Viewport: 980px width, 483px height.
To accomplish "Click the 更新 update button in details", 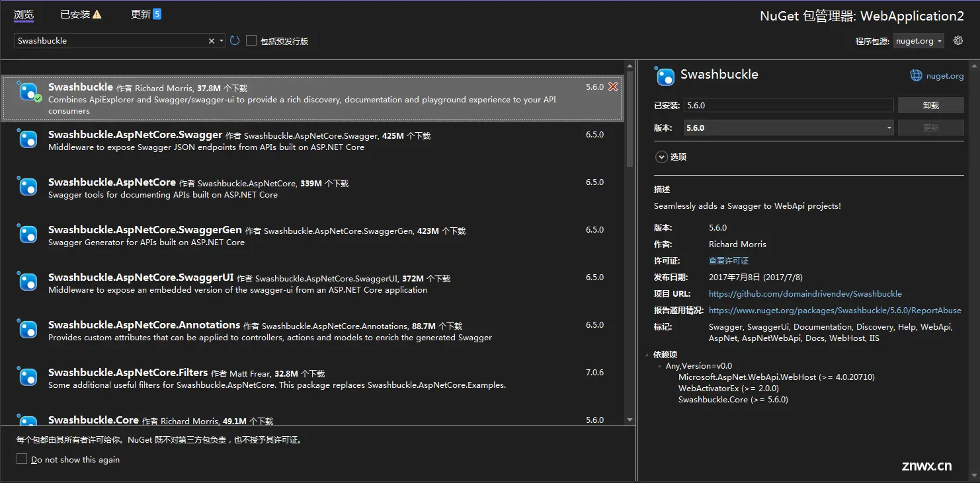I will pyautogui.click(x=930, y=128).
